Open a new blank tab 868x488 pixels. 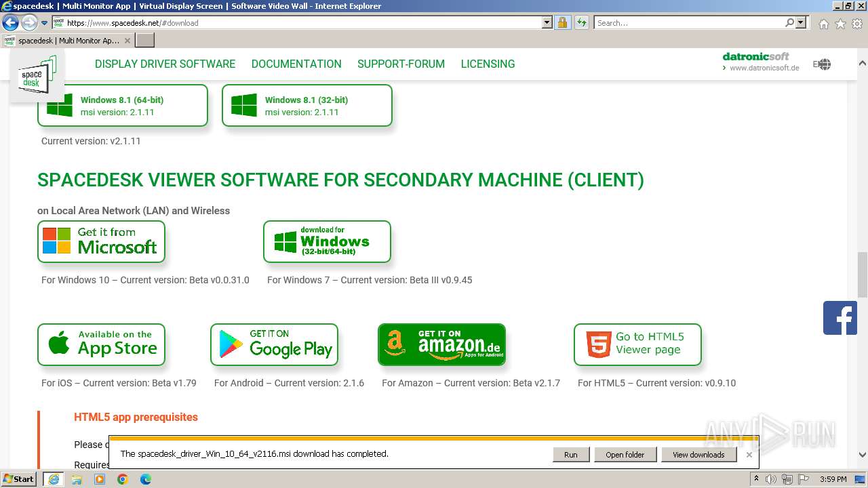(x=145, y=41)
